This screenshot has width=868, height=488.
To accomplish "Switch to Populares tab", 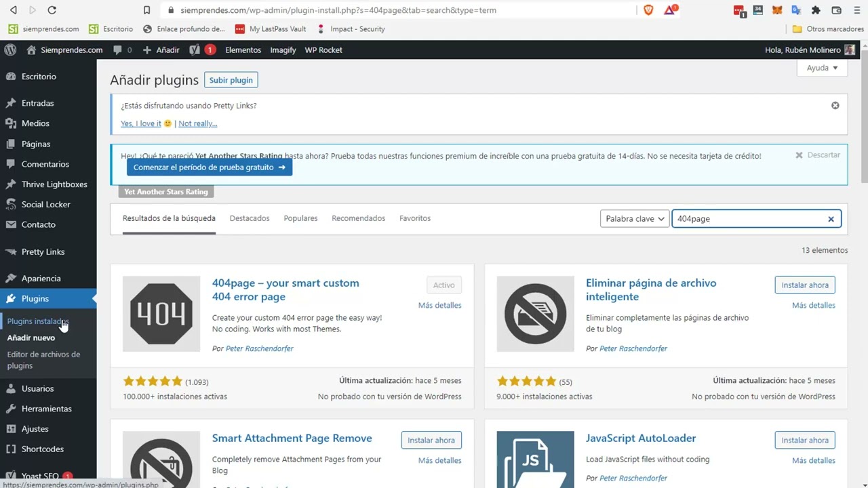I will coord(300,218).
